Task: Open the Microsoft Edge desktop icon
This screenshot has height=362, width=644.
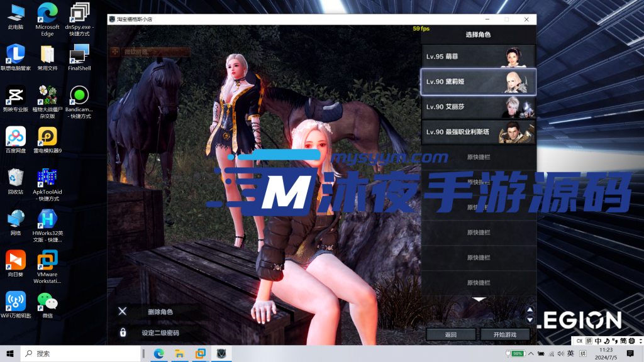Action: point(47,15)
